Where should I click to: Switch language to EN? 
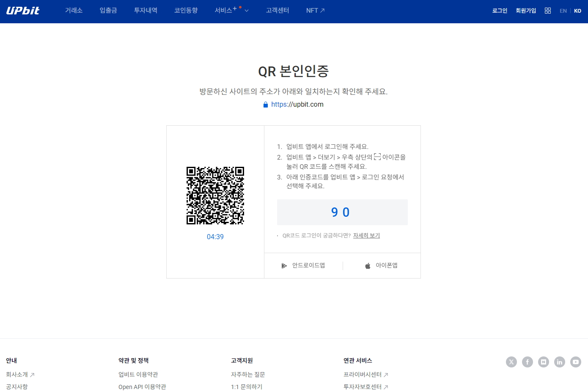(x=563, y=11)
